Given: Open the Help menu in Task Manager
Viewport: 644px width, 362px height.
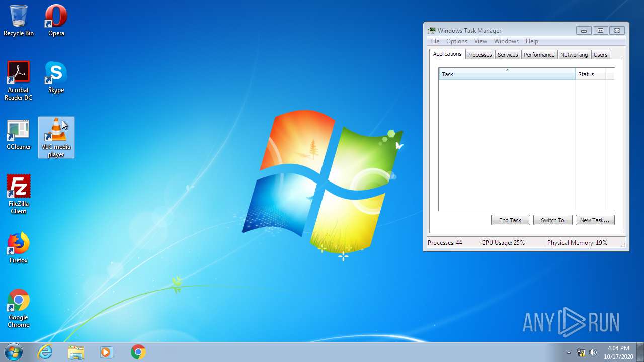Looking at the screenshot, I should click(x=532, y=41).
